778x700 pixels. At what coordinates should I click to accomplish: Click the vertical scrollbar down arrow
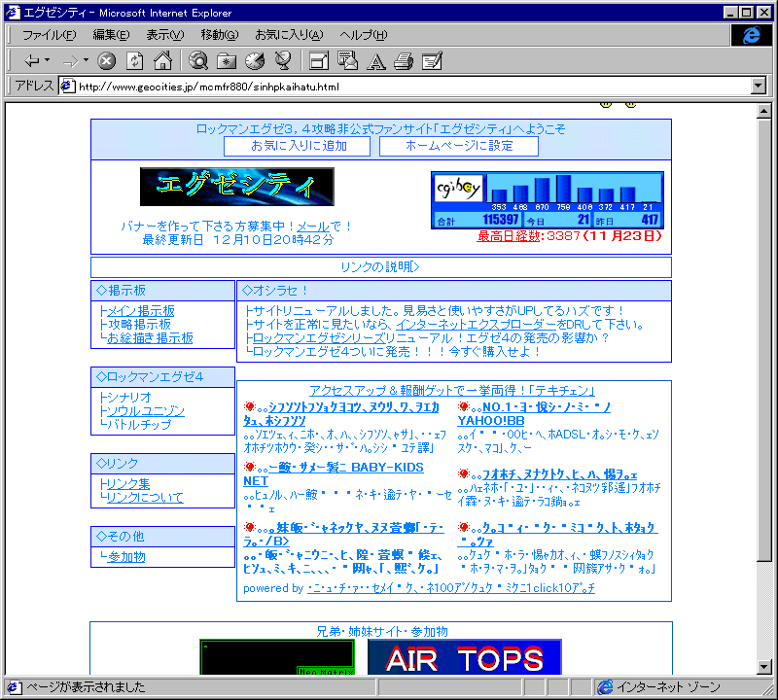coord(764,667)
